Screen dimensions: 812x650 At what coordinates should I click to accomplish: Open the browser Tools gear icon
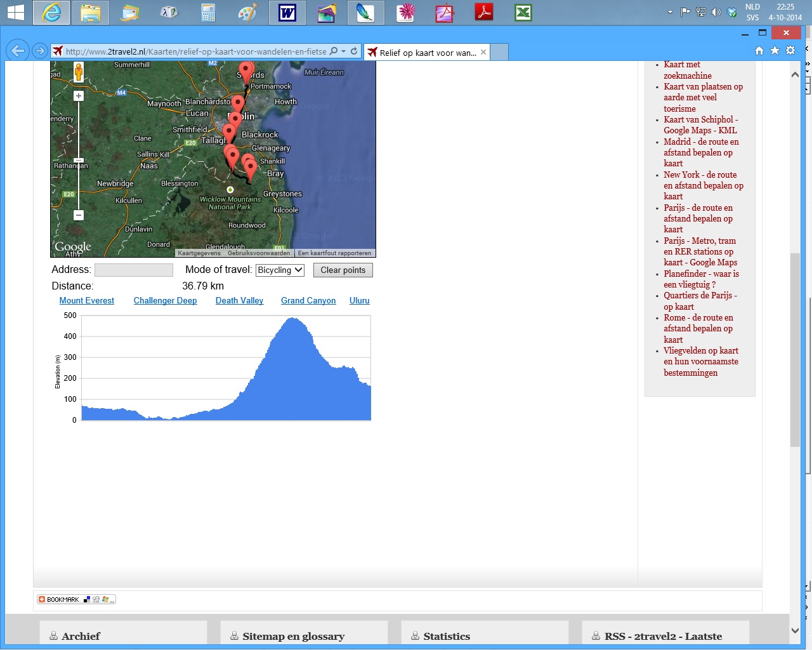pyautogui.click(x=790, y=51)
